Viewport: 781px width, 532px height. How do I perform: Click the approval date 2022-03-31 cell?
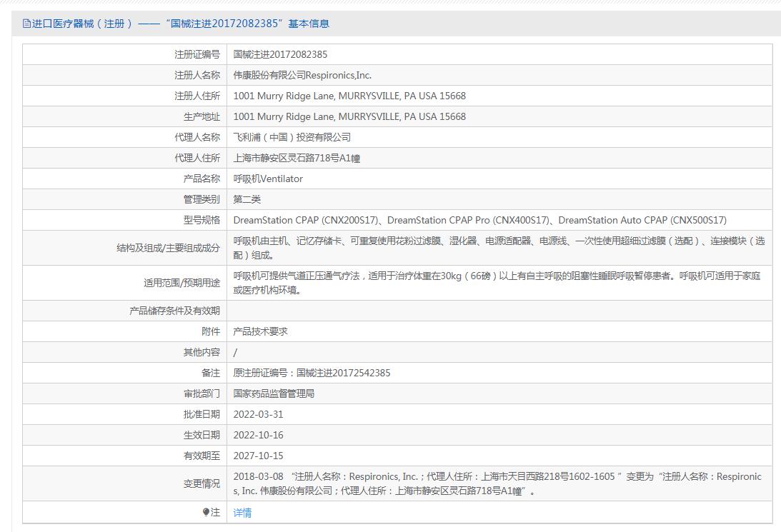point(259,413)
